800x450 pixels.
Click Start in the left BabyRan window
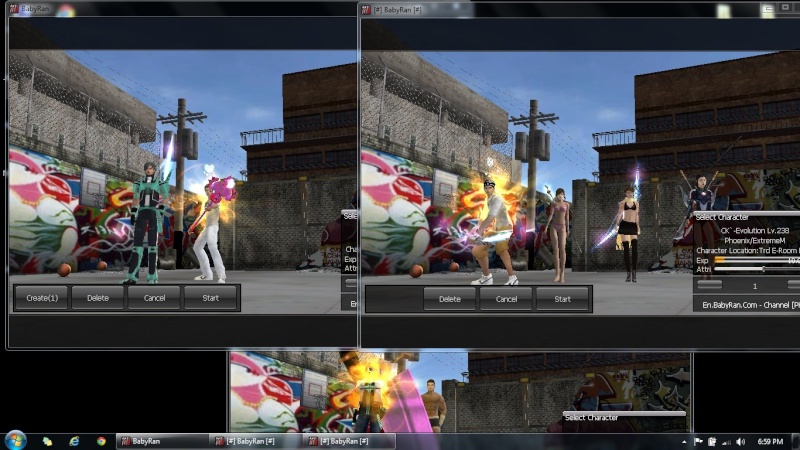(210, 298)
